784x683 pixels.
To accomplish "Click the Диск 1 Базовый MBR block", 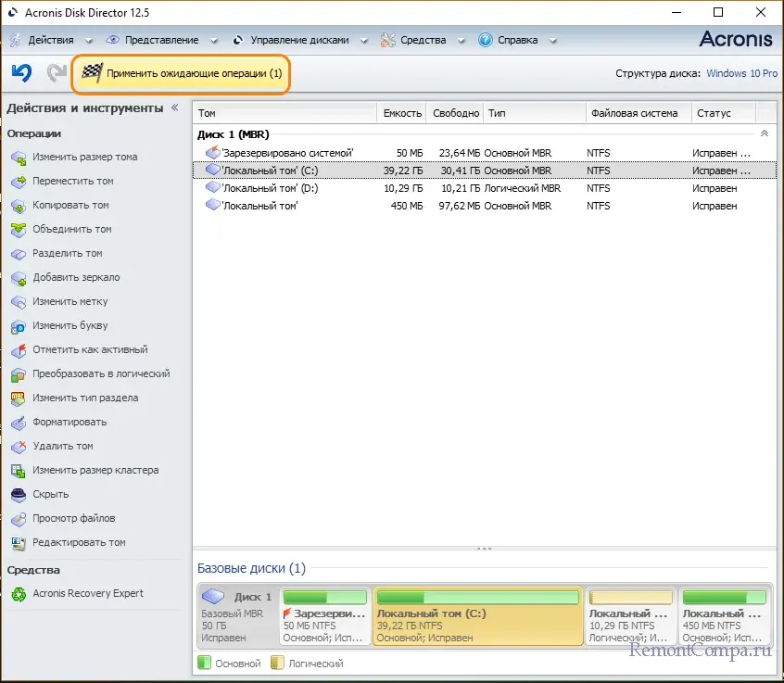I will [237, 616].
